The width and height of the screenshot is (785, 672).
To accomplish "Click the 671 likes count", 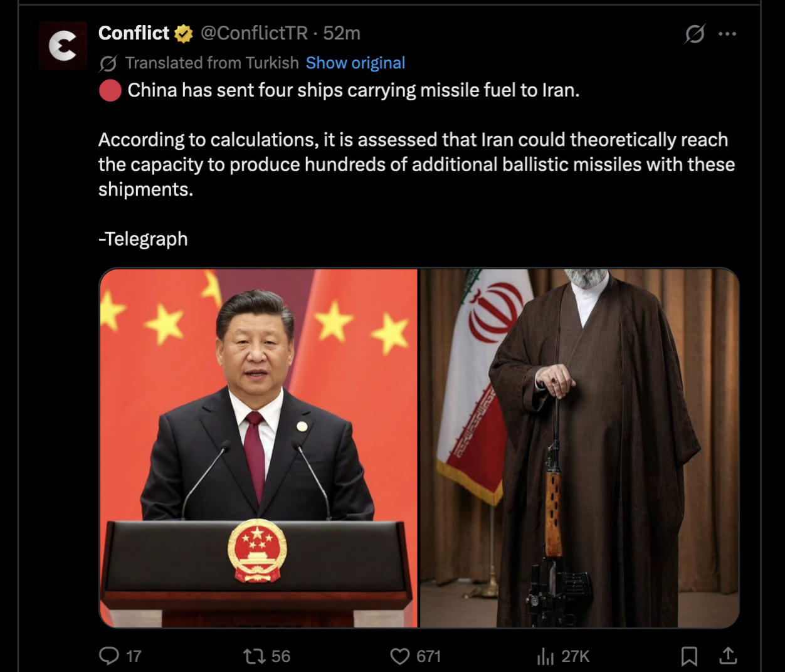I will (x=429, y=656).
